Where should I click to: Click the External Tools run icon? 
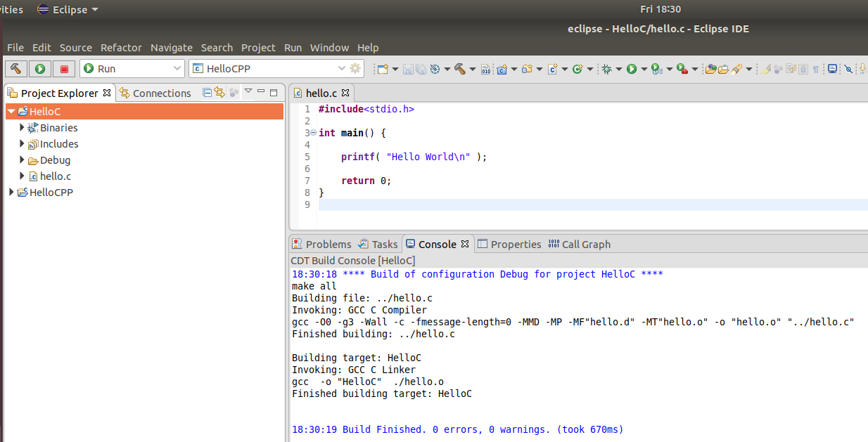tap(682, 69)
